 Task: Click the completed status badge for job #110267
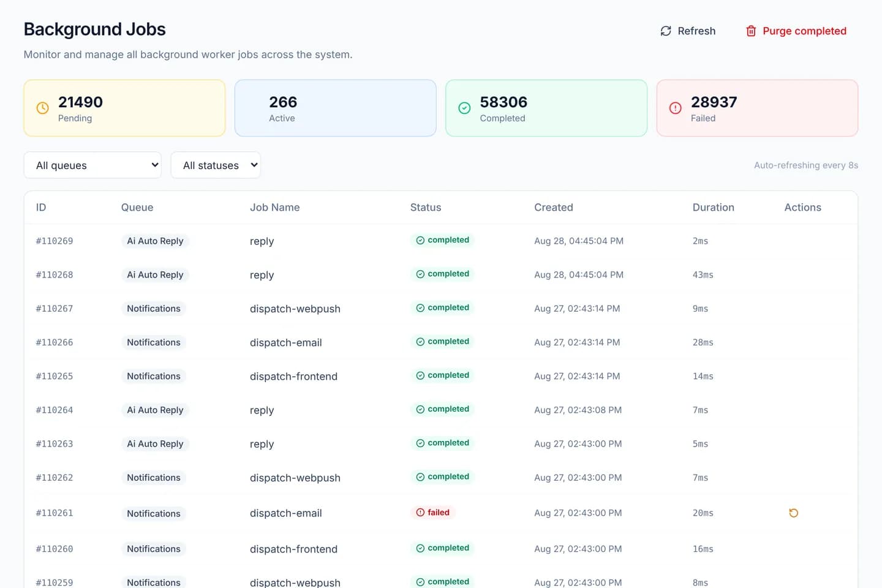click(x=442, y=307)
